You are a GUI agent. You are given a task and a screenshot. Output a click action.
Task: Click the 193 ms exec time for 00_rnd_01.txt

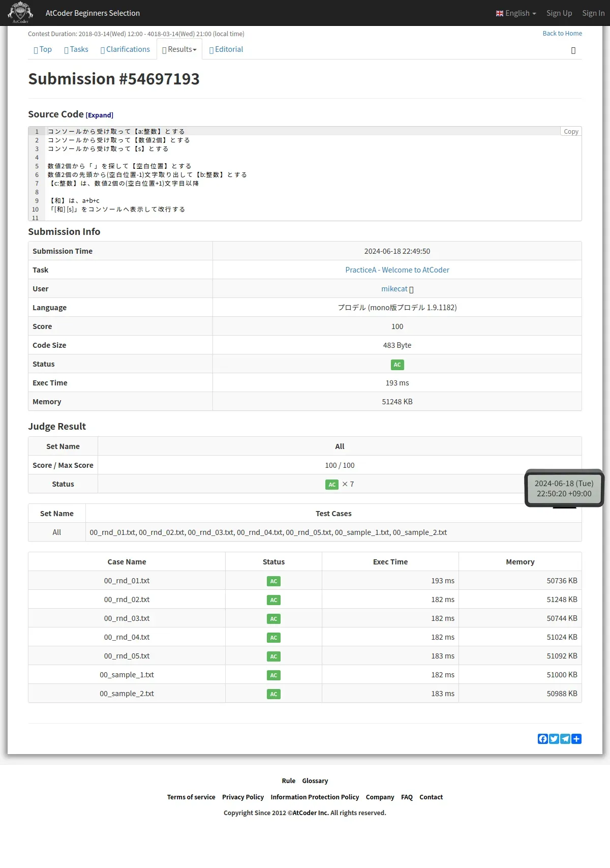[x=443, y=581]
